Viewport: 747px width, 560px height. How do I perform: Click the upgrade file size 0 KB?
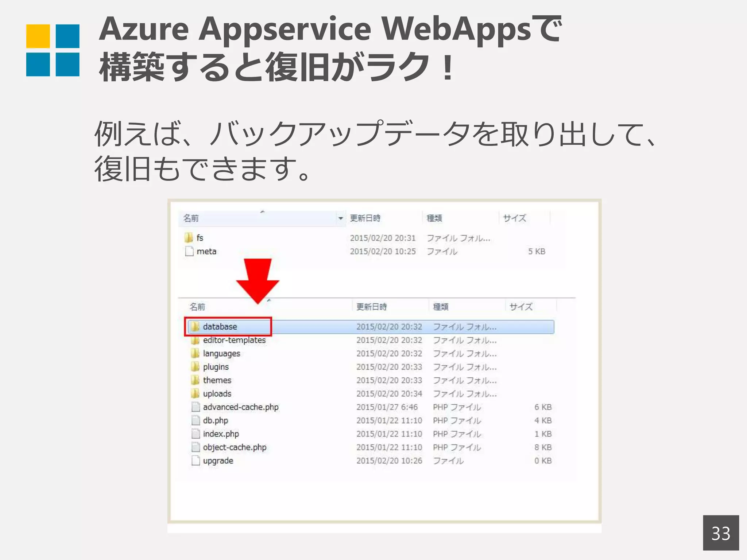(x=543, y=461)
